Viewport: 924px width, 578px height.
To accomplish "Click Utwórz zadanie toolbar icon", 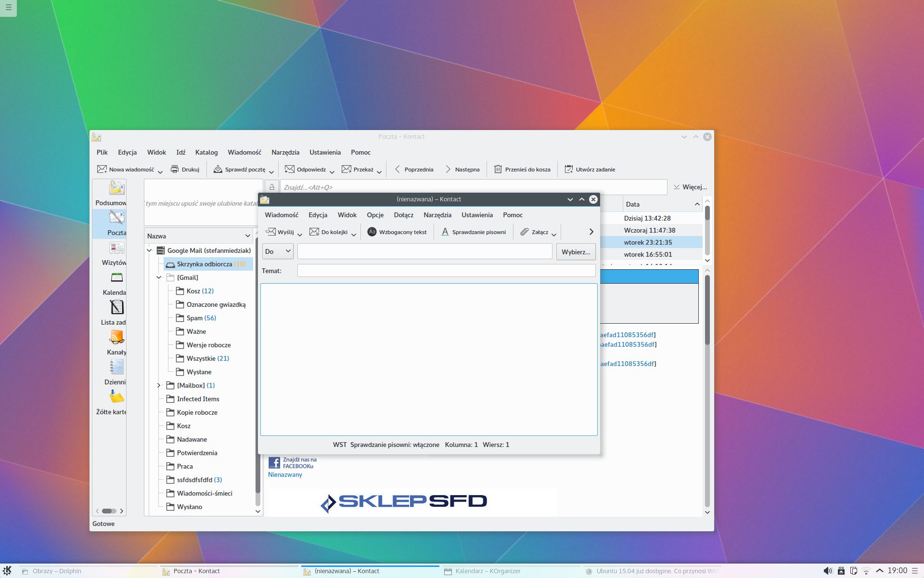I will pyautogui.click(x=569, y=169).
